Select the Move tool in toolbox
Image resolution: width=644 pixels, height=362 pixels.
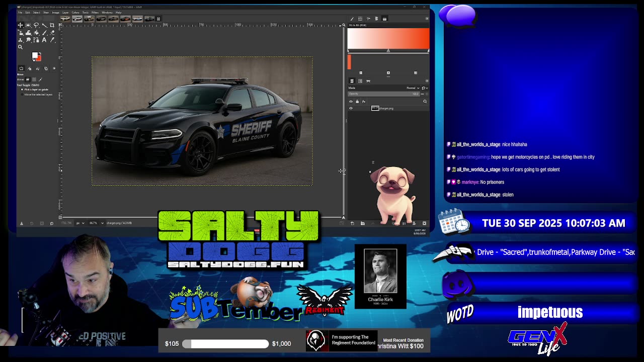point(20,25)
